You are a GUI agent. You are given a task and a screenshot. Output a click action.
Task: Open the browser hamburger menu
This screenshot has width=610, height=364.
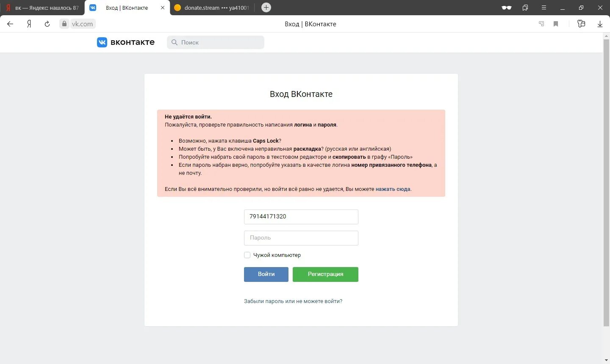[544, 8]
